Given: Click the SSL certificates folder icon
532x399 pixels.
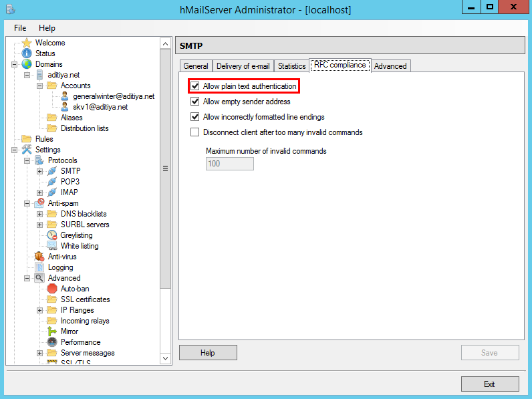Looking at the screenshot, I should click(x=52, y=299).
